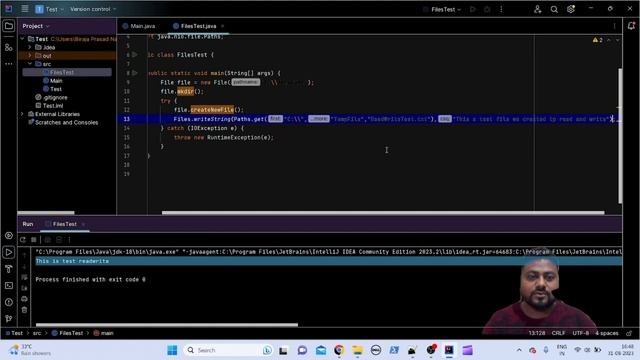Toggle soft-wrap in the console

pos(24,277)
